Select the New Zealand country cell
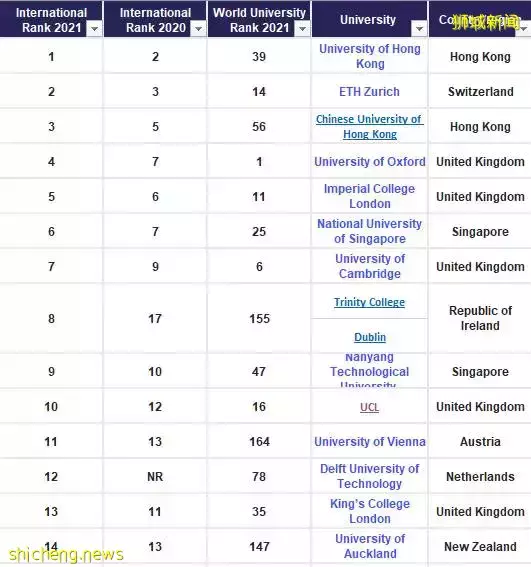 480,546
